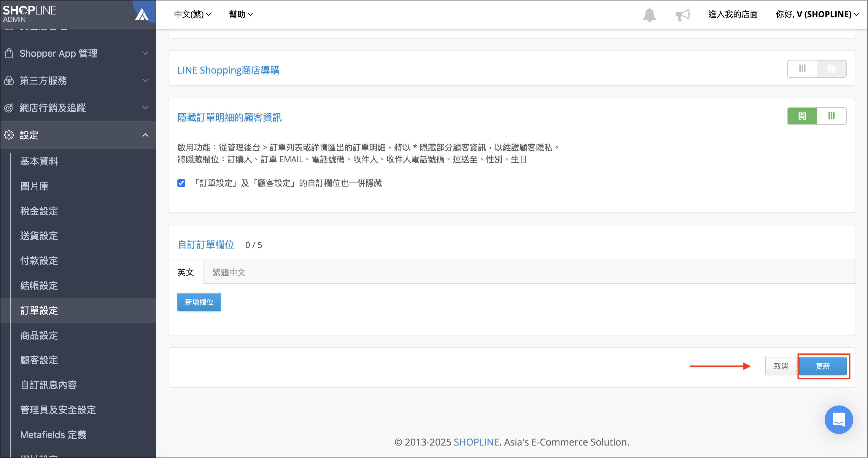
Task: Open the chat support bubble
Action: [839, 419]
